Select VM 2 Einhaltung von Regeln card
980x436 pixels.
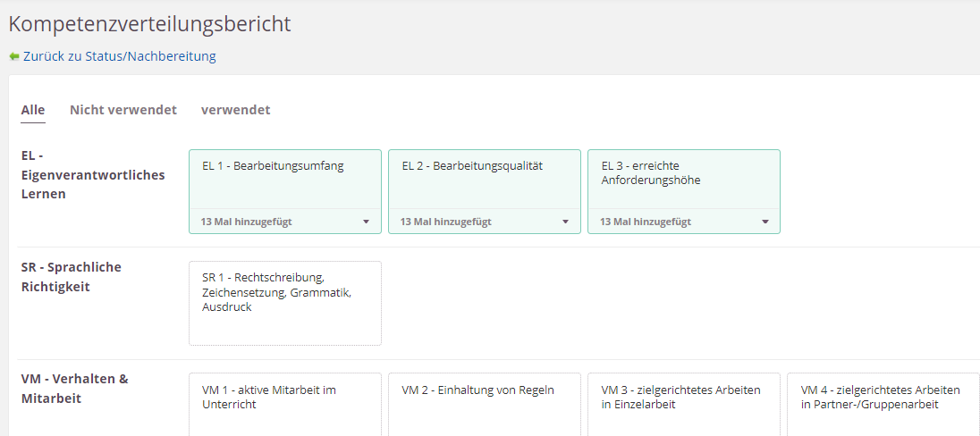485,403
